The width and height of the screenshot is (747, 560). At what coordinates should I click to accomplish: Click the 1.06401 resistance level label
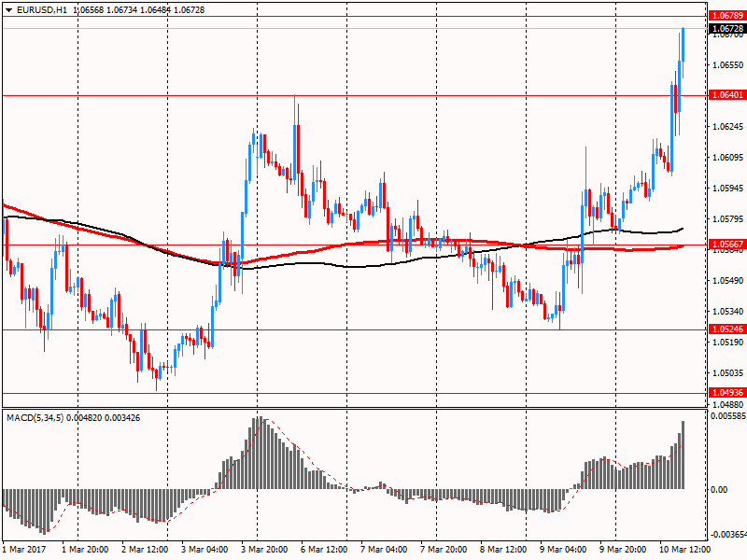coord(727,95)
